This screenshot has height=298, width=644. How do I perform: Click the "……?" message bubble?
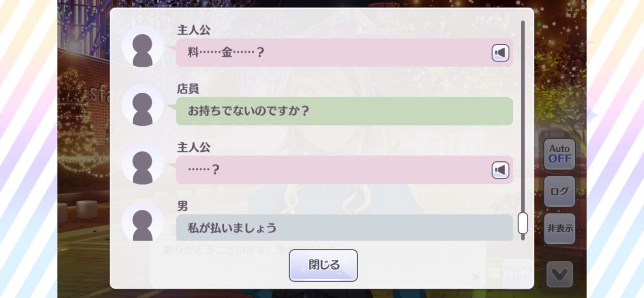pyautogui.click(x=331, y=170)
